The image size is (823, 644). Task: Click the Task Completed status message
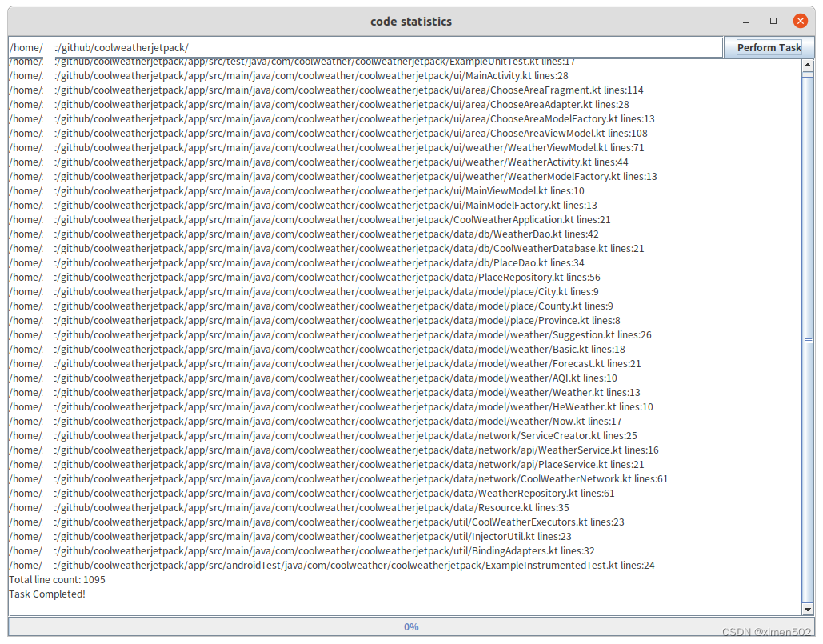[46, 594]
